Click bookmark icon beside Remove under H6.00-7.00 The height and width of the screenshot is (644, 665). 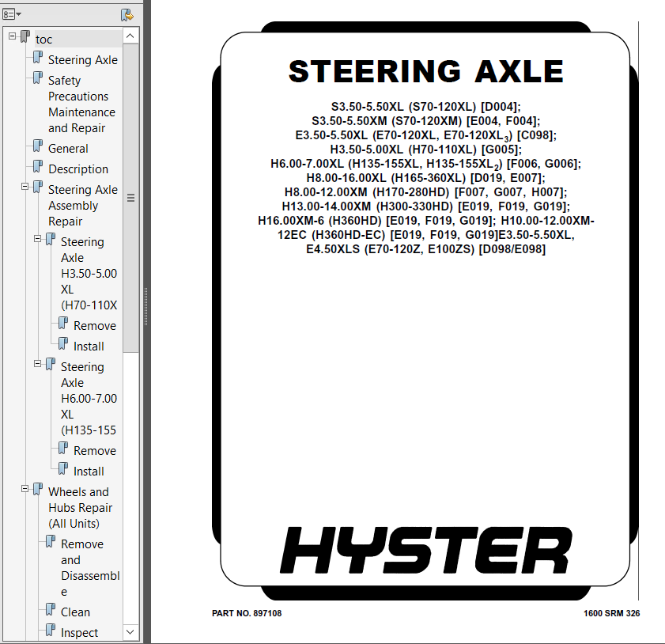[x=63, y=448]
